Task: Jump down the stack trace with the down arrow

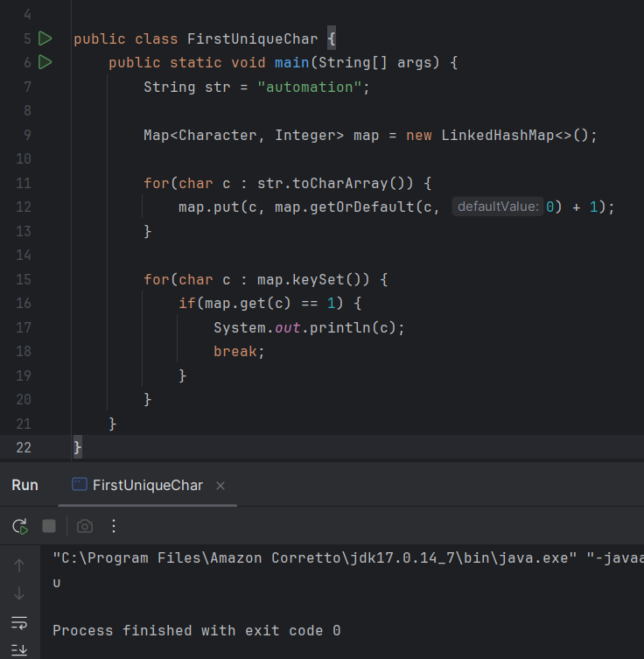Action: point(19,593)
